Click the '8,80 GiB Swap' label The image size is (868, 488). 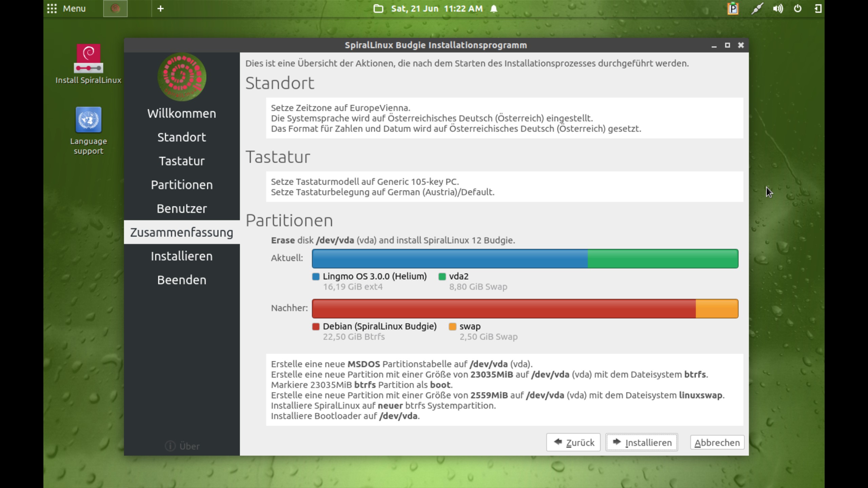point(478,287)
